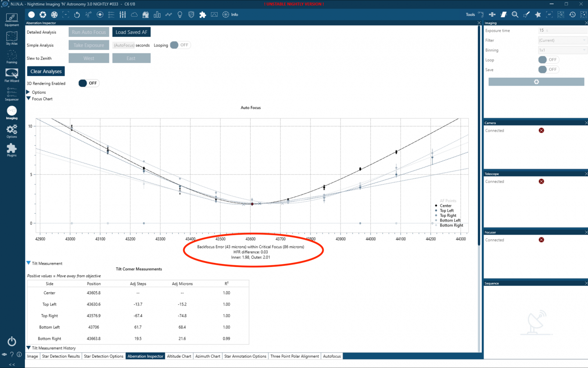Viewport: 588px width, 368px height.
Task: Collapse the Focus Chart section
Action: click(x=28, y=99)
